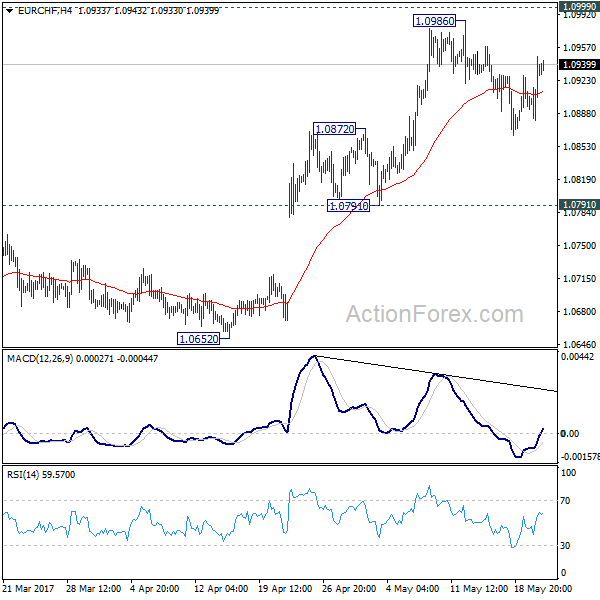
Task: Select the 1.09860 price label
Action: tap(435, 21)
